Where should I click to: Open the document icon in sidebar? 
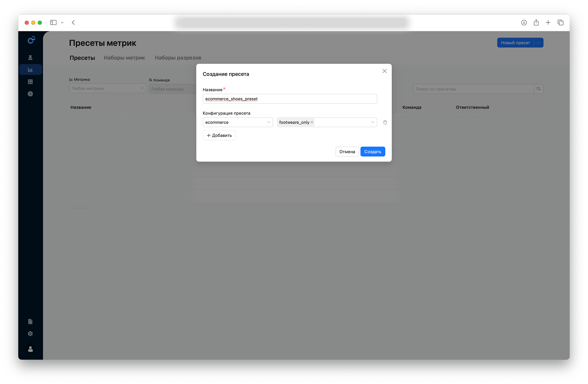(x=30, y=322)
